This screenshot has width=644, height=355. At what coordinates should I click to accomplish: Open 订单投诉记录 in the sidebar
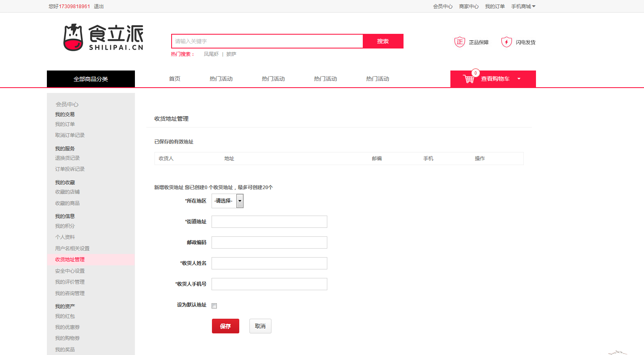click(x=70, y=169)
